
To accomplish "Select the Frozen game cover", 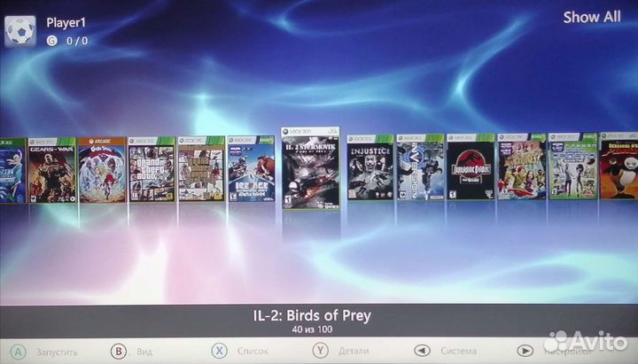I will tap(12, 170).
